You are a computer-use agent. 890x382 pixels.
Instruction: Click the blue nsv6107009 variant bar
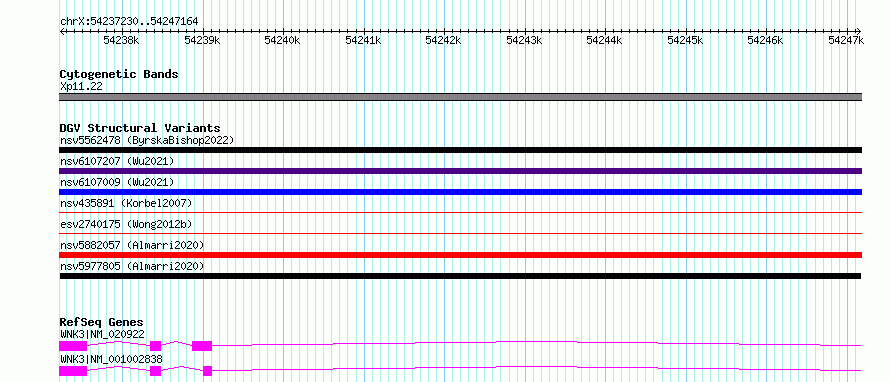click(461, 192)
